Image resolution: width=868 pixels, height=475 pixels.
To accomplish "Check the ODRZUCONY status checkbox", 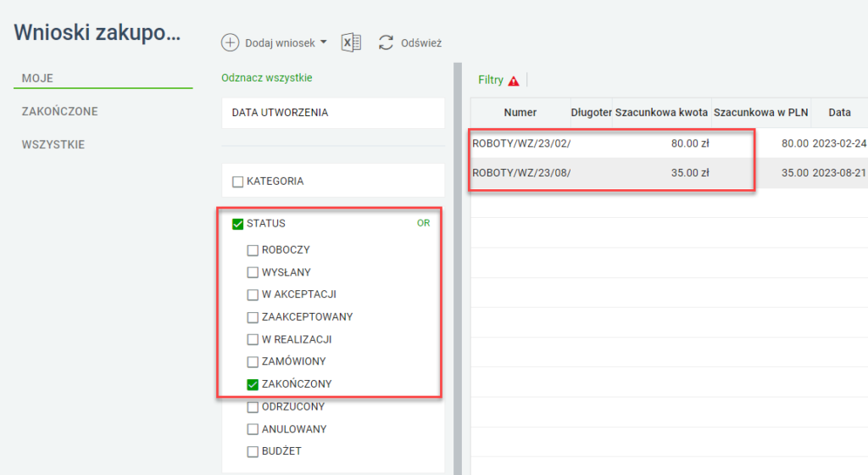I will (x=253, y=407).
